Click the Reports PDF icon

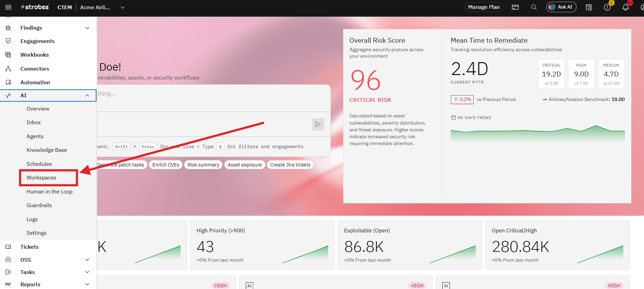(9, 284)
